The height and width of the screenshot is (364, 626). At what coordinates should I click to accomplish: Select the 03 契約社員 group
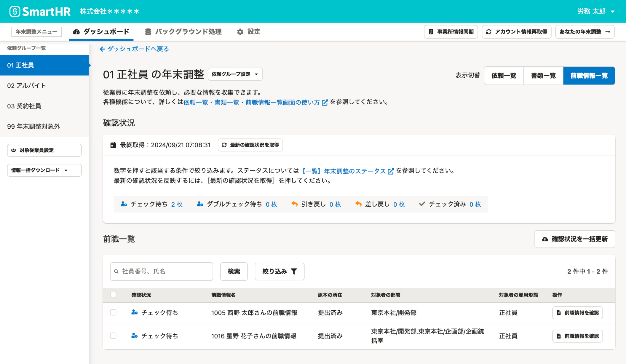point(44,106)
